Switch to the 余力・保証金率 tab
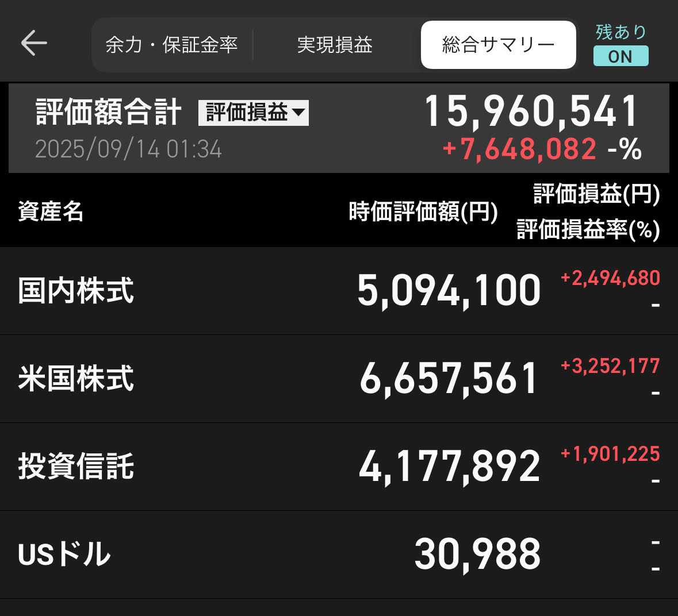 click(x=172, y=45)
